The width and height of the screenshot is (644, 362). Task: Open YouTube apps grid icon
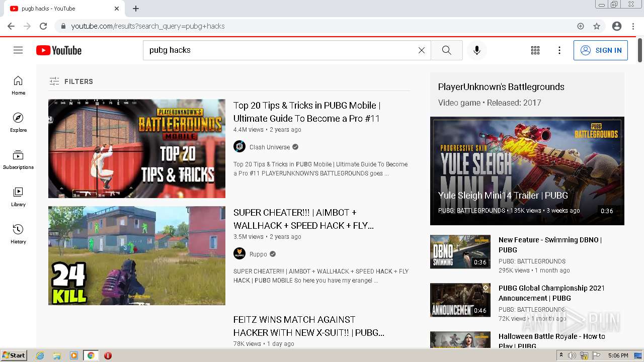535,50
